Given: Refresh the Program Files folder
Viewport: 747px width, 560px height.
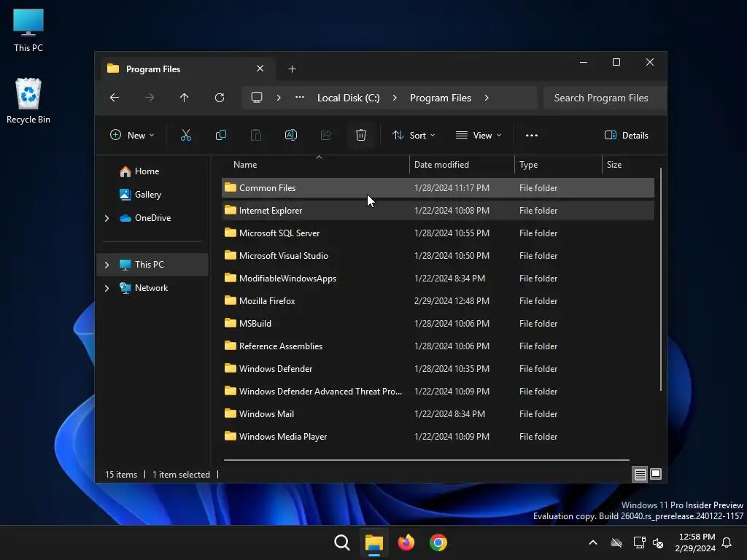Looking at the screenshot, I should (x=220, y=98).
